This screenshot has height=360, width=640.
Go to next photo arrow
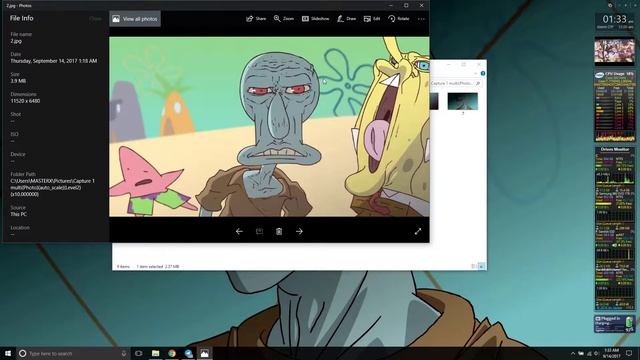click(299, 231)
